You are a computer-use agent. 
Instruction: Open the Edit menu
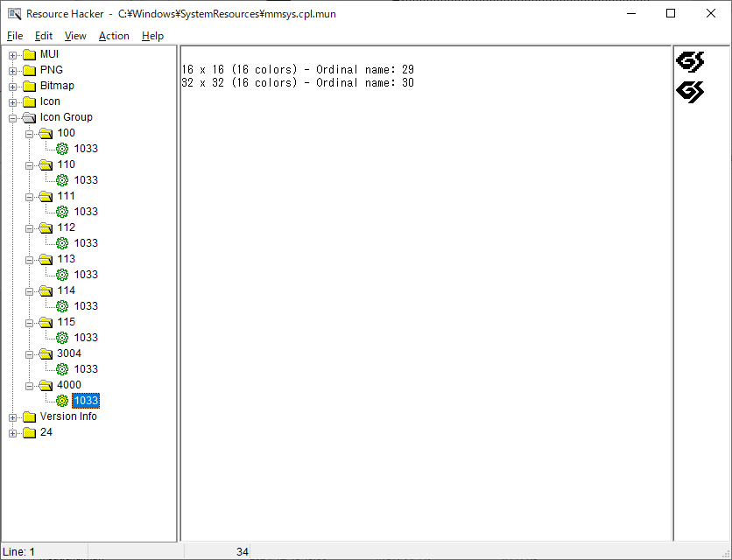[x=44, y=36]
